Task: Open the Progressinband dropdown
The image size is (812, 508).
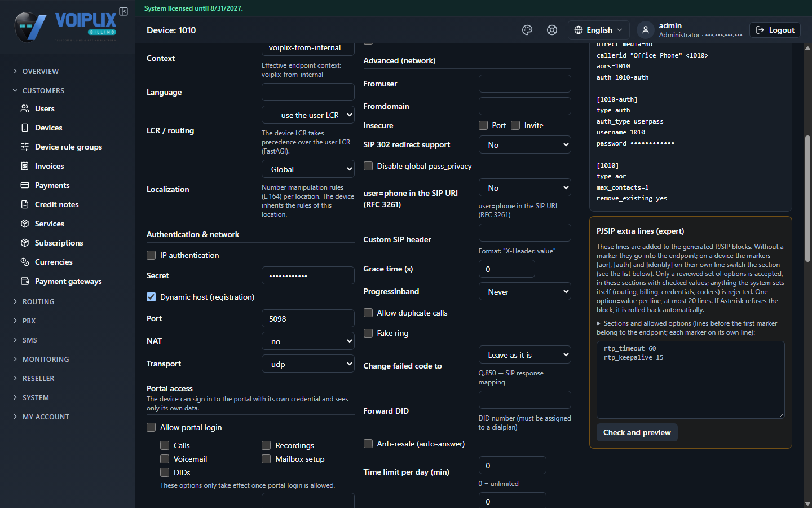Action: [525, 292]
